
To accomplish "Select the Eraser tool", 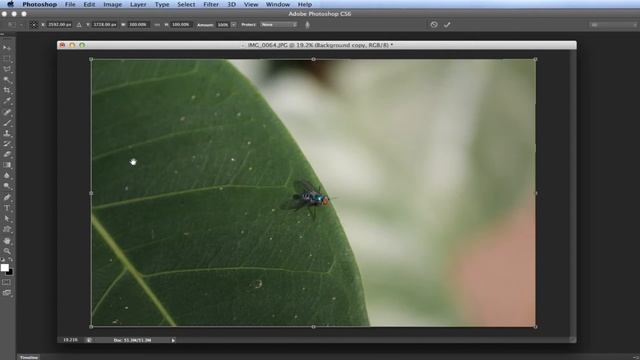I will pos(7,154).
